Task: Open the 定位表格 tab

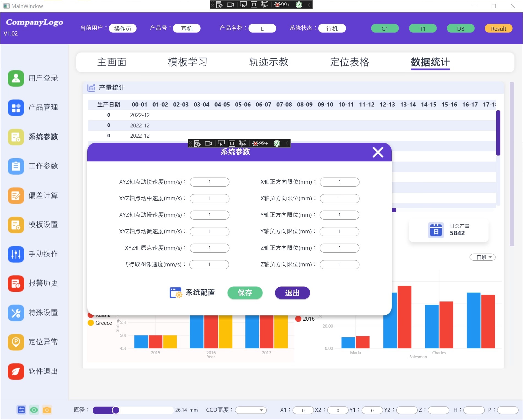Action: click(350, 62)
